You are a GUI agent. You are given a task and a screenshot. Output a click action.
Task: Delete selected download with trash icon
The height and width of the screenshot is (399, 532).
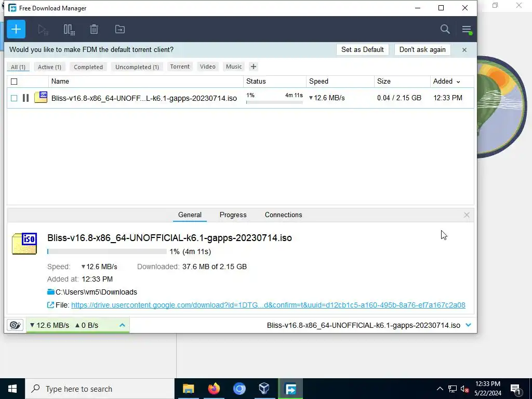(94, 29)
